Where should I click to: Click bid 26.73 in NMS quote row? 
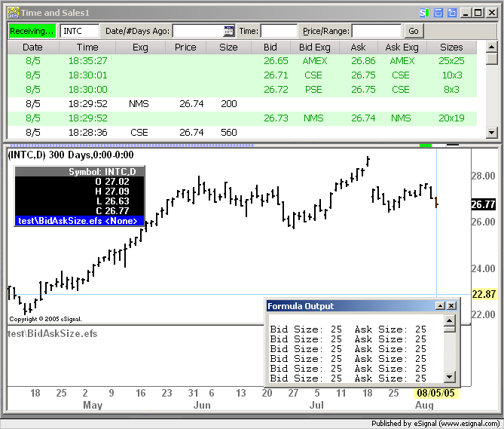[276, 118]
